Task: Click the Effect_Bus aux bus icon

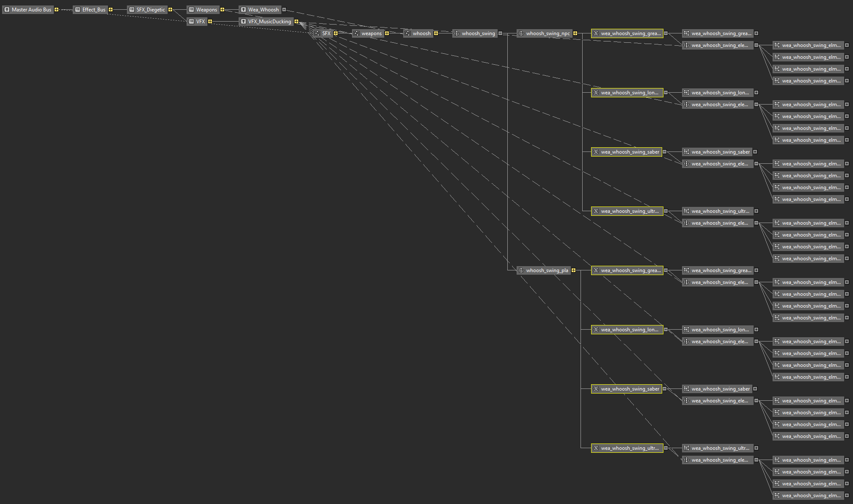Action: click(x=77, y=10)
